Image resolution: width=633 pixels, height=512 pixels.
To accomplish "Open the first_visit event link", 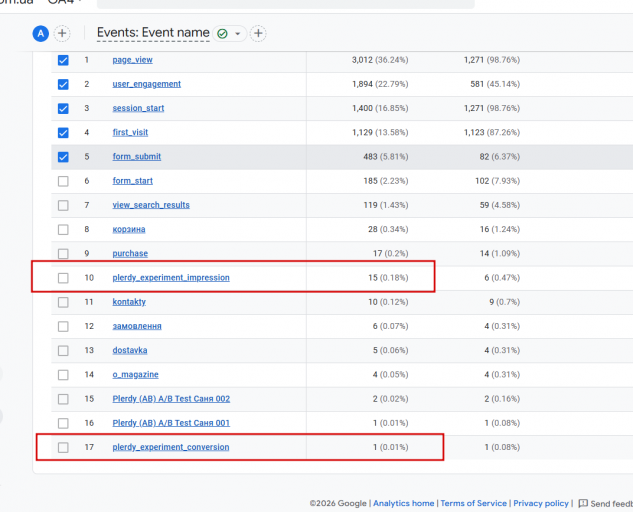I will [x=130, y=132].
